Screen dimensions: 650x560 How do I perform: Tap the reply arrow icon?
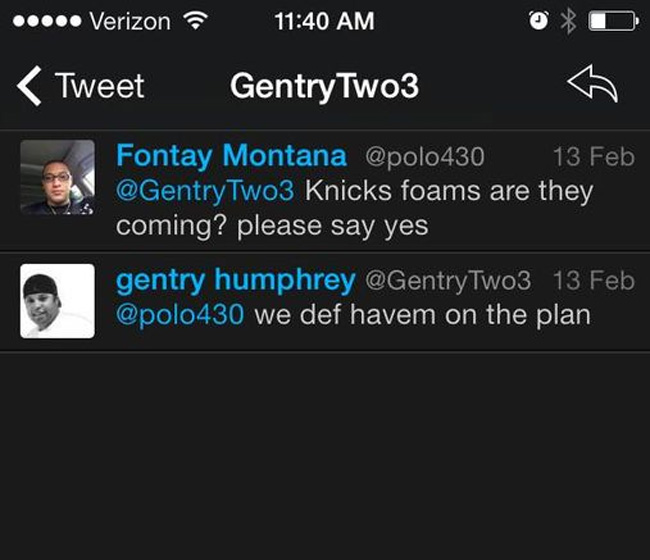[x=592, y=86]
